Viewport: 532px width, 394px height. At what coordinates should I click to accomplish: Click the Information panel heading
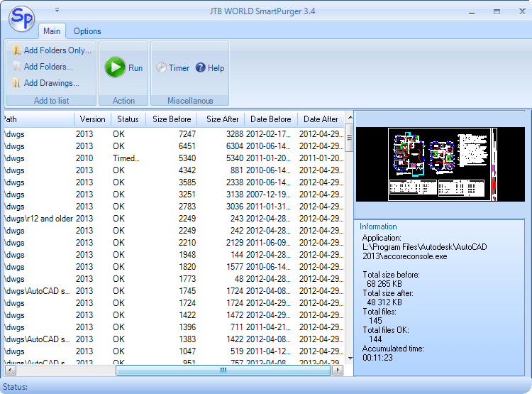378,226
